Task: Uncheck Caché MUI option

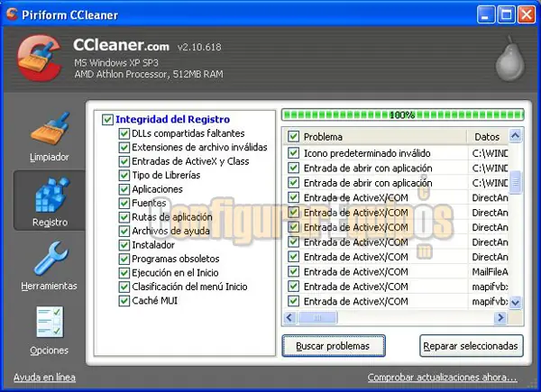Action: click(x=124, y=301)
